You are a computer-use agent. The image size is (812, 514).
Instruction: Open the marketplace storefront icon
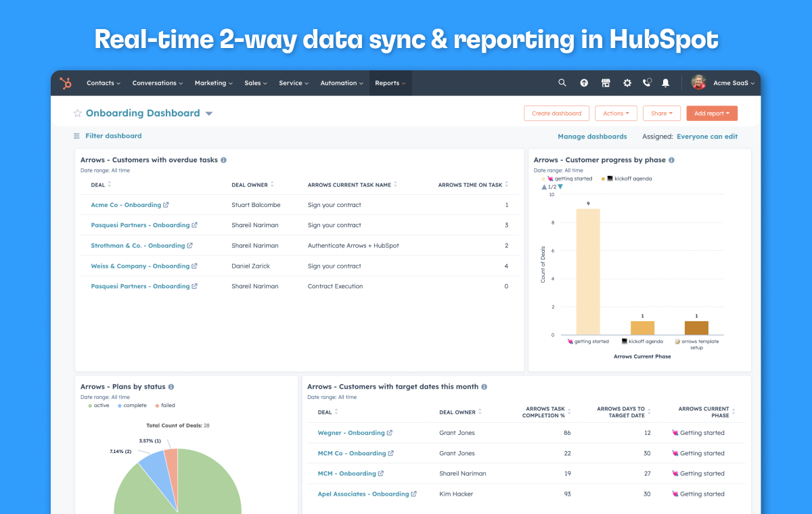click(x=606, y=83)
